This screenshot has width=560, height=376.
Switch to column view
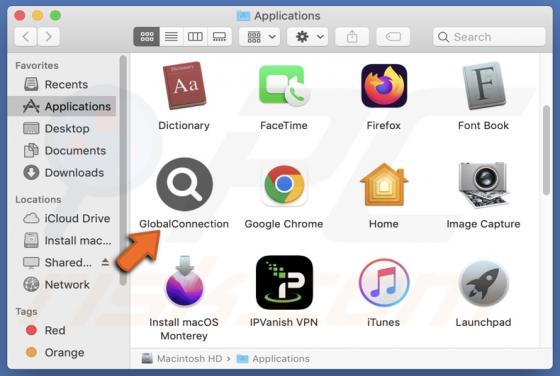(195, 36)
